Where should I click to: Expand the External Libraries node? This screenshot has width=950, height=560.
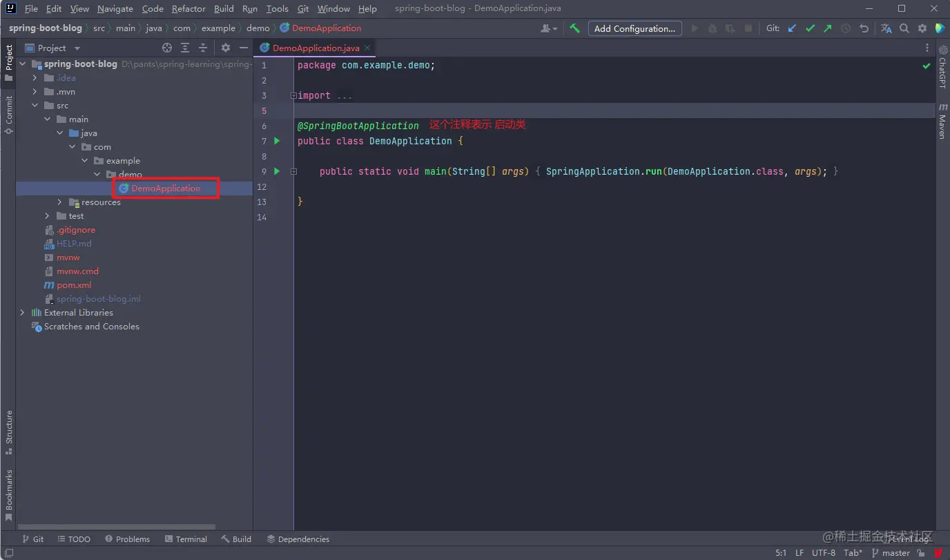(22, 313)
